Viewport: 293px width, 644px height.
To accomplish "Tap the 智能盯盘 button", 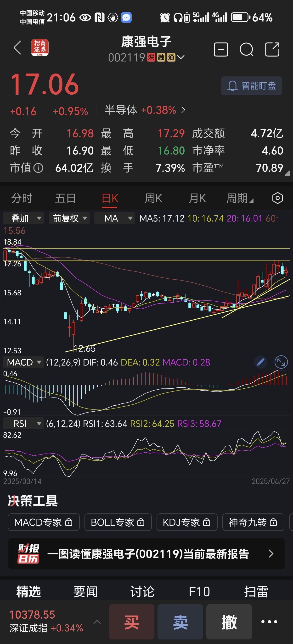I will pyautogui.click(x=251, y=86).
